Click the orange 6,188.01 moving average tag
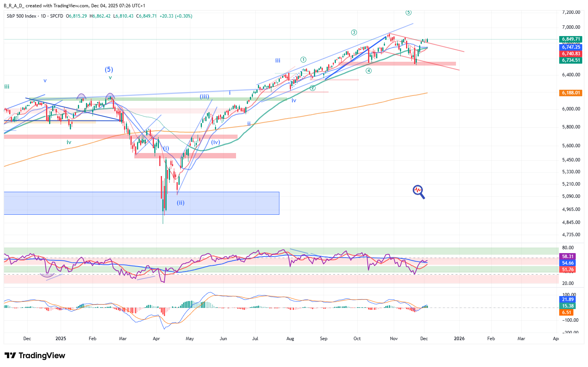 point(571,93)
